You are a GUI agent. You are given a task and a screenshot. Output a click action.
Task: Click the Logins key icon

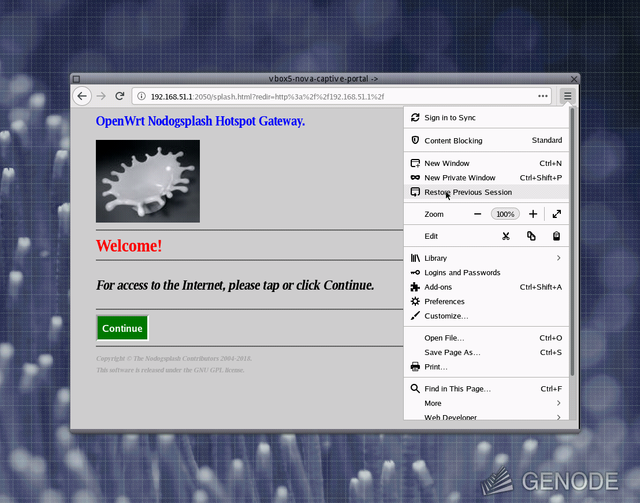(415, 272)
